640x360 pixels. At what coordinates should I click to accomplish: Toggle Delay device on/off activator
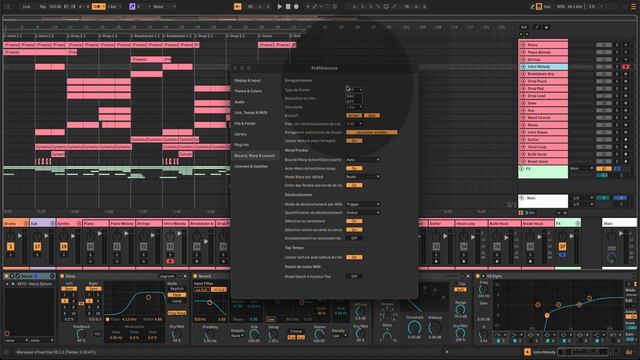(62, 276)
